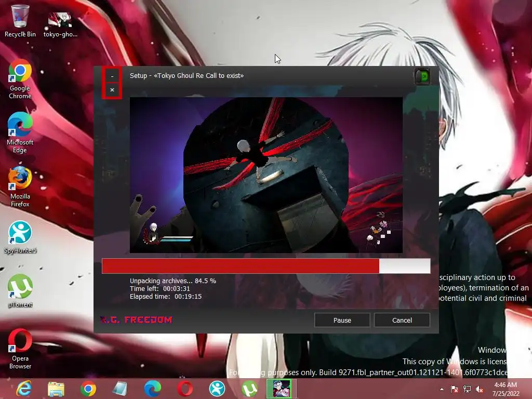This screenshot has height=399, width=532.
Task: Click the "Elapsed time: 00:19:15" text
Action: coord(166,297)
